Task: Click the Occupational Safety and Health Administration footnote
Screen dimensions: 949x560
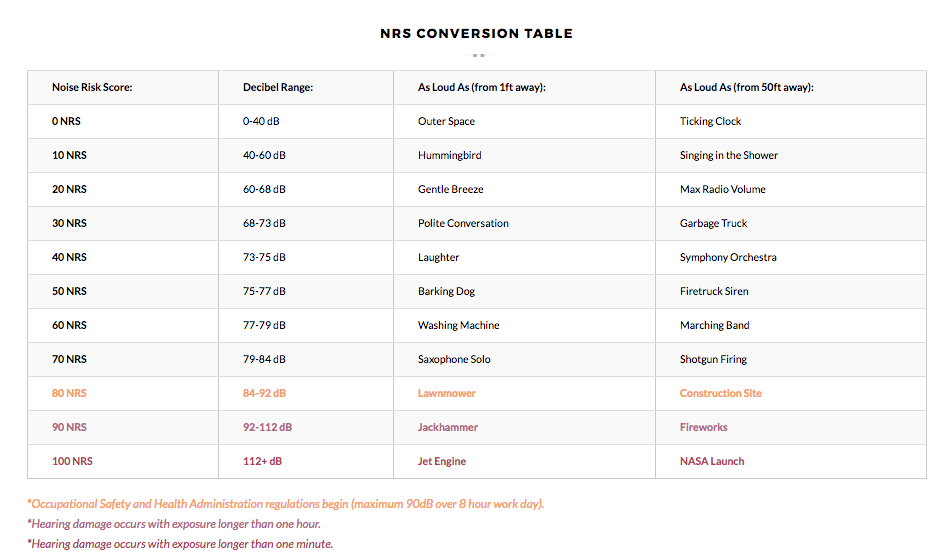Action: pos(286,504)
